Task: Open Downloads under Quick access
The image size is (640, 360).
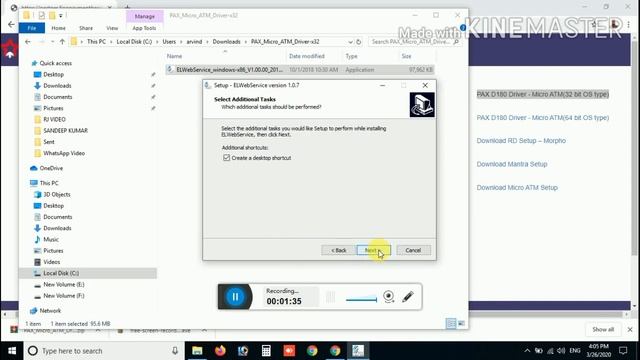Action: [x=57, y=86]
